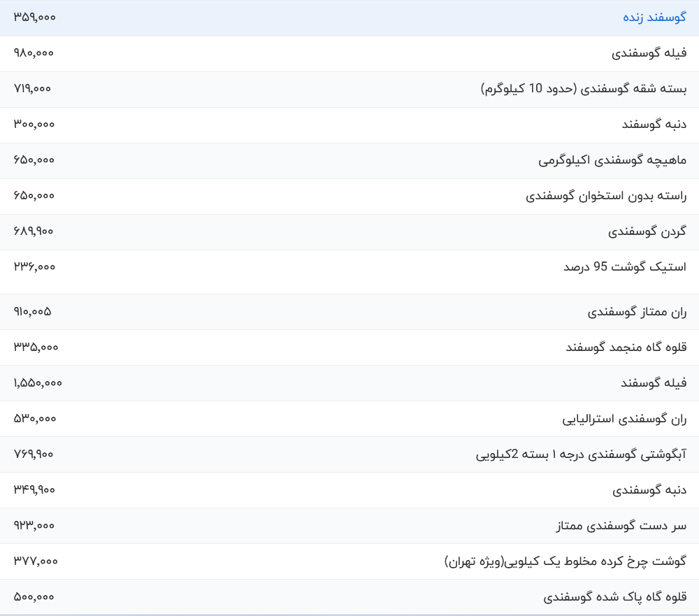Select ران گوسفندی استرالیایی
The width and height of the screenshot is (699, 616).
624,419
